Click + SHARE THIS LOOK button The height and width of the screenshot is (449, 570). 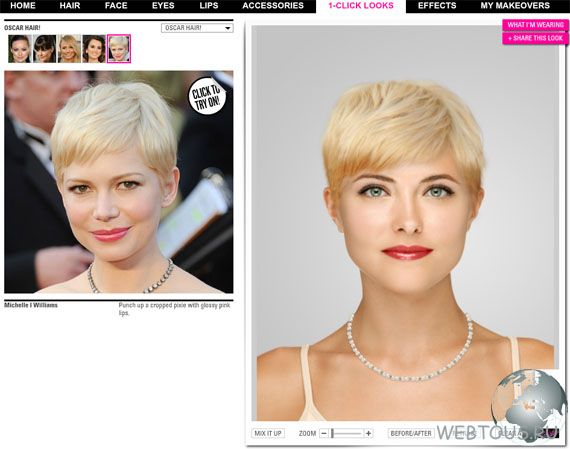[535, 38]
